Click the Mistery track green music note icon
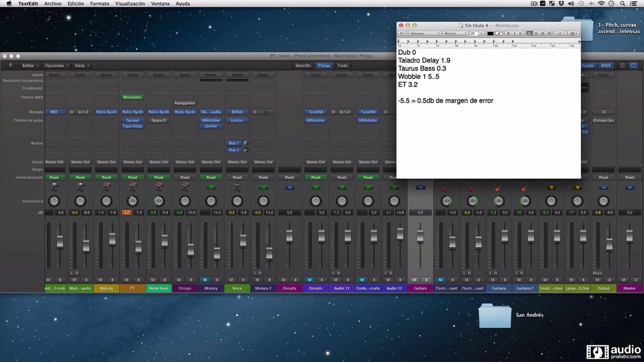 click(211, 187)
